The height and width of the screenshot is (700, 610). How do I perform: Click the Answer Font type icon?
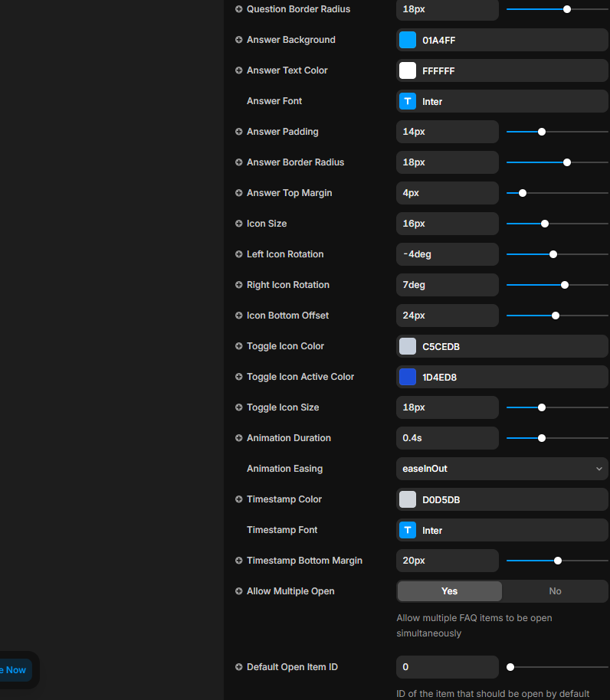tap(408, 101)
